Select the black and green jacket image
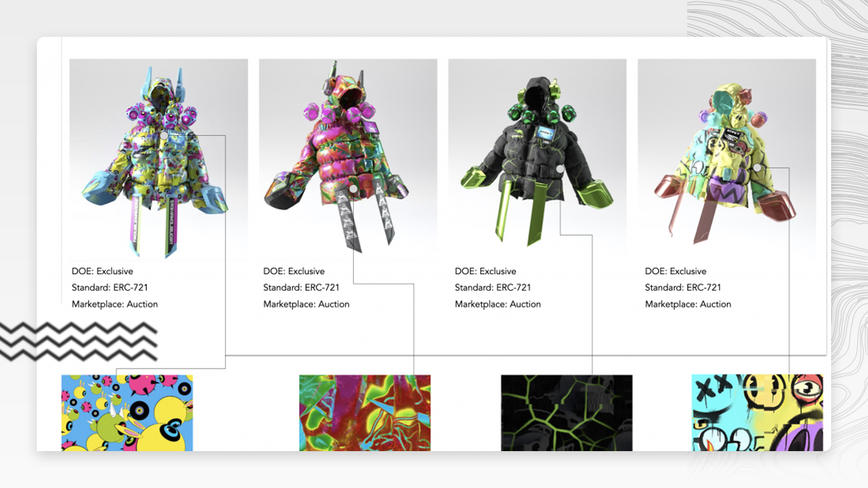Screen dimensions: 868x488 (537, 159)
